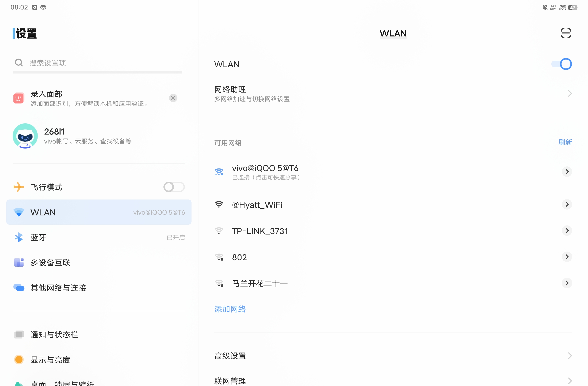Open details arrow for vivo@iQOO 5@T6
The width and height of the screenshot is (588, 386).
(567, 172)
